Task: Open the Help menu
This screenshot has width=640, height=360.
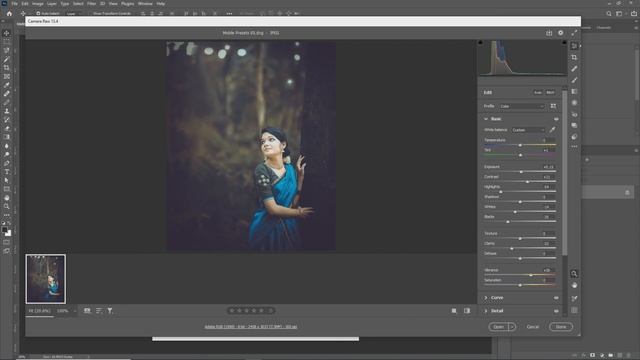Action: 161,4
